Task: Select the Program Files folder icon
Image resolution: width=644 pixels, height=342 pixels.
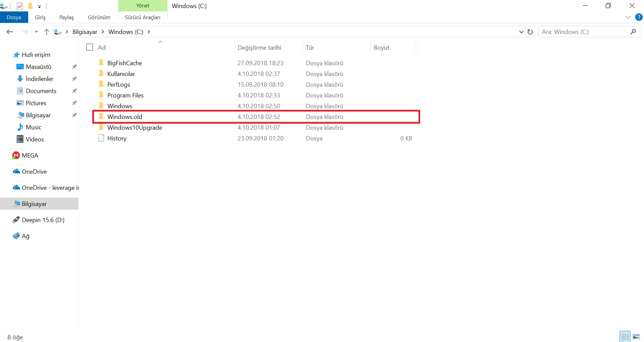Action: click(101, 95)
